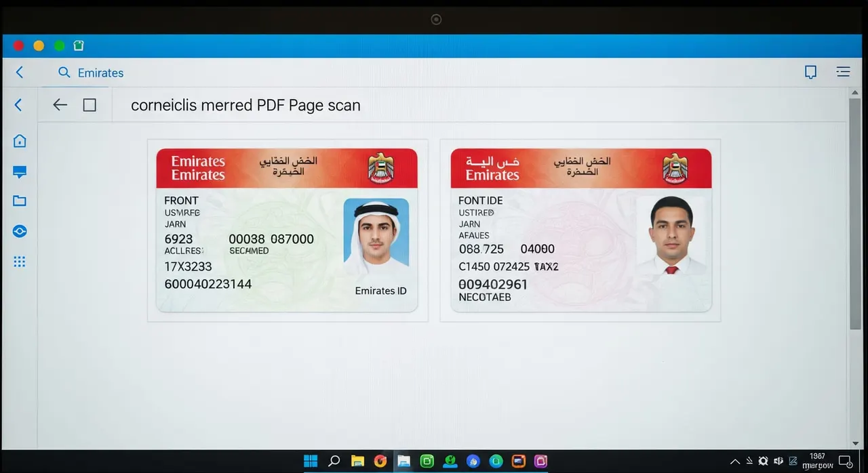Click the system tray gear icon

pyautogui.click(x=763, y=461)
